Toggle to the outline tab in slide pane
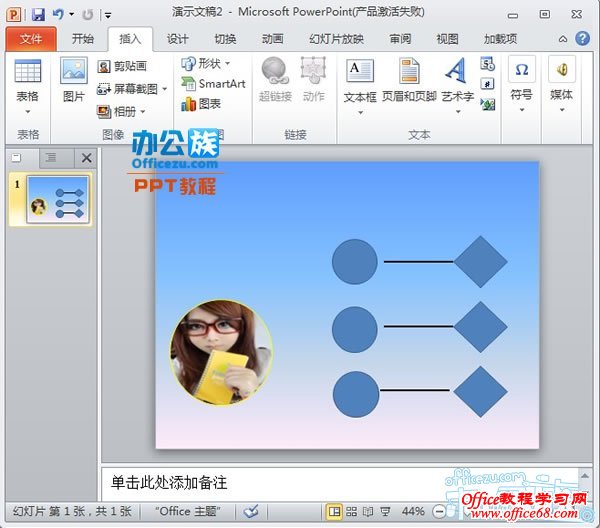This screenshot has height=528, width=600. (49, 158)
